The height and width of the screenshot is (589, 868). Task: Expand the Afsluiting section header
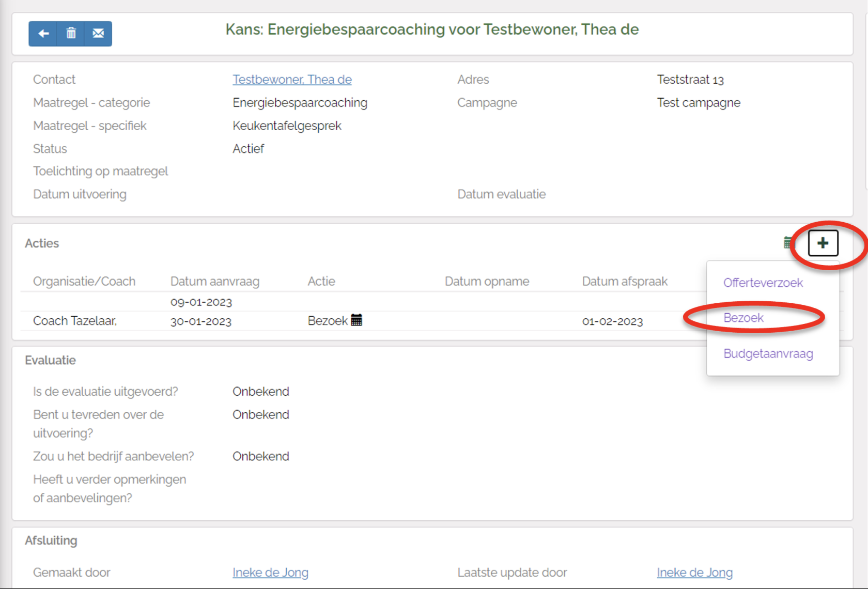click(x=51, y=540)
